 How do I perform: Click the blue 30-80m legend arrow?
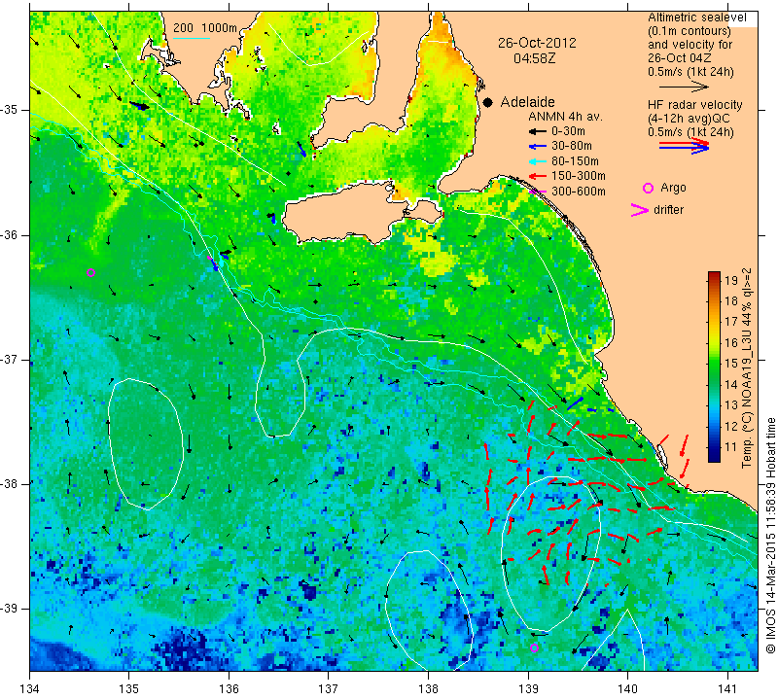point(536,147)
